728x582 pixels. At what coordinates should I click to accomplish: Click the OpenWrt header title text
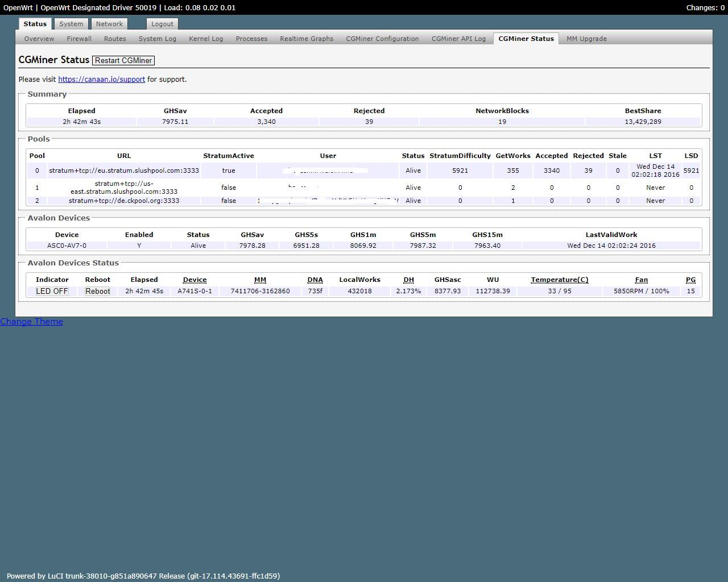click(119, 7)
